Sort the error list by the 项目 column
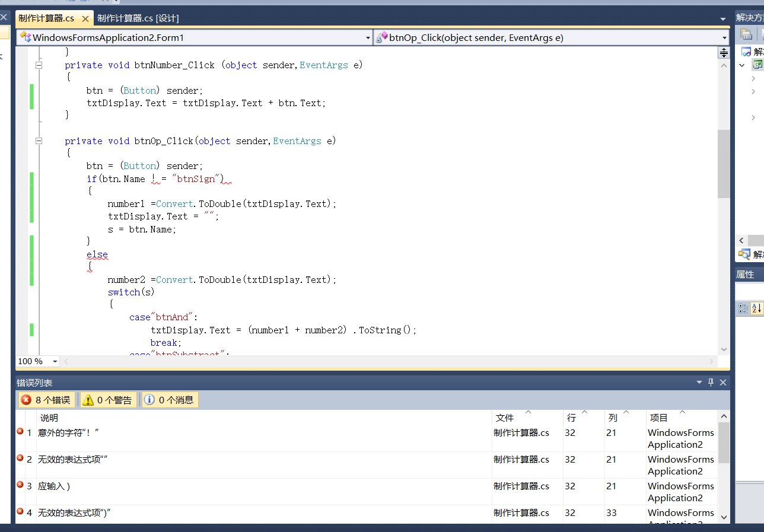Image resolution: width=764 pixels, height=532 pixels. coord(682,418)
